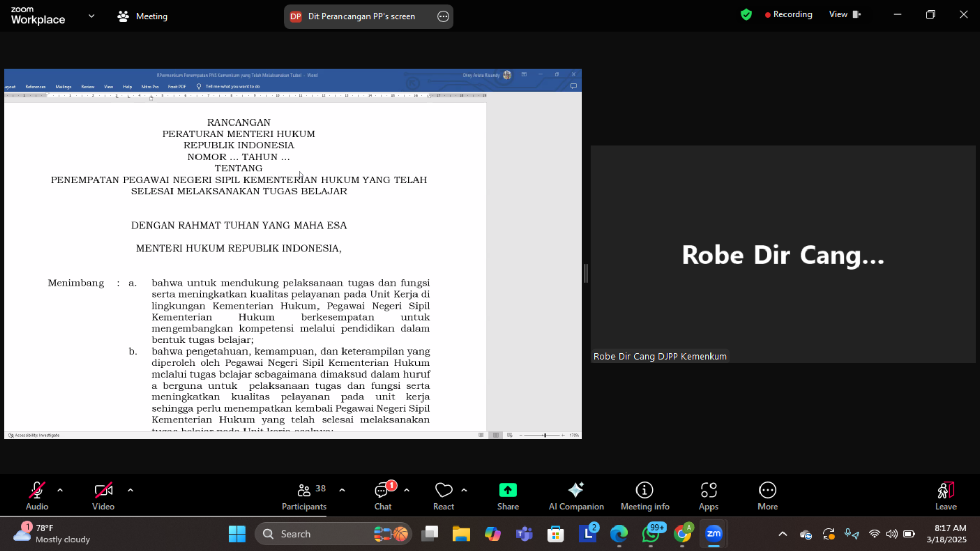Click the taskbar Search box
Screen dimensions: 980x551
pyautogui.click(x=333, y=534)
